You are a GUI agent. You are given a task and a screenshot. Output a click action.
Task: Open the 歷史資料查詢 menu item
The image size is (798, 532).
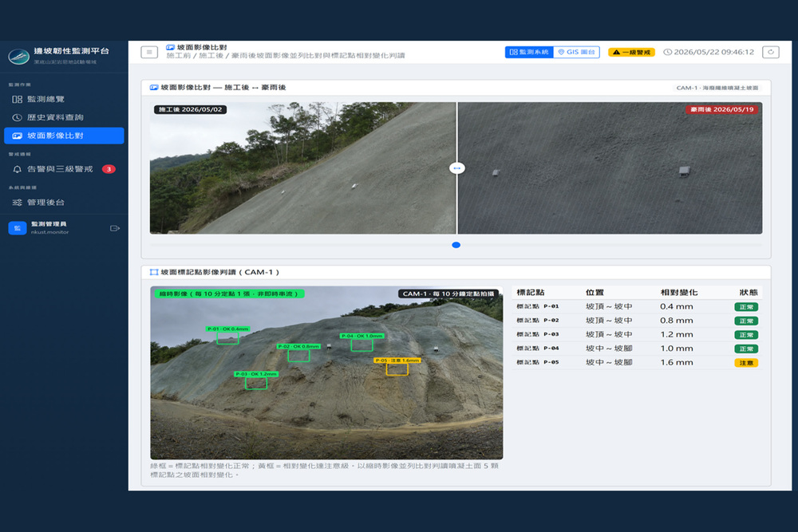coord(64,117)
